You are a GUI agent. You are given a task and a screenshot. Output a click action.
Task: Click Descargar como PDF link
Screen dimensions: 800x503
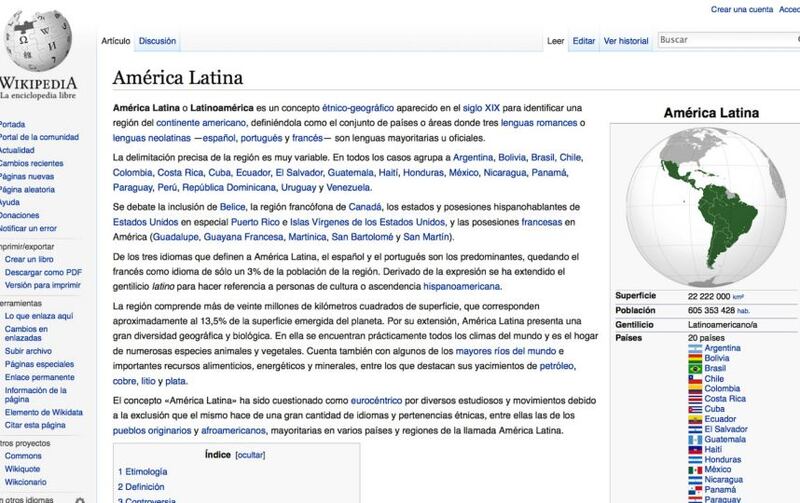click(x=43, y=272)
